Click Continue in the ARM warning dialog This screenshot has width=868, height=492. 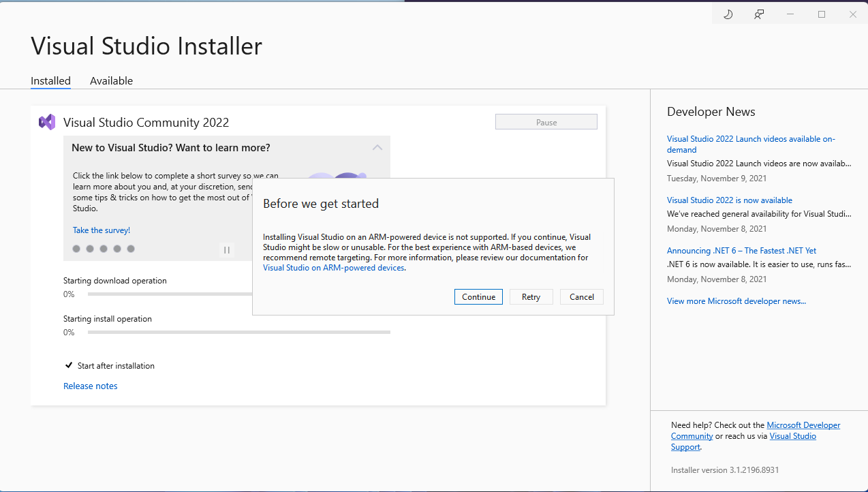478,296
